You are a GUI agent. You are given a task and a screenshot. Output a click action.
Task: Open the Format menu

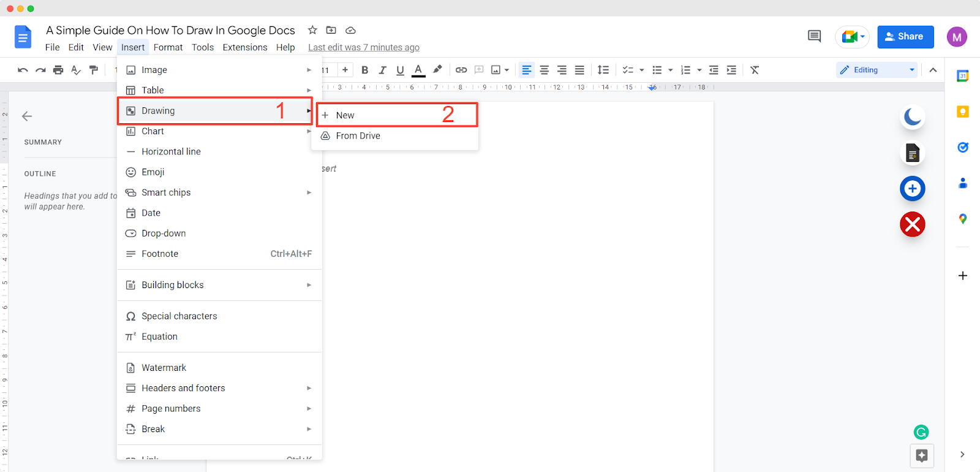coord(168,47)
